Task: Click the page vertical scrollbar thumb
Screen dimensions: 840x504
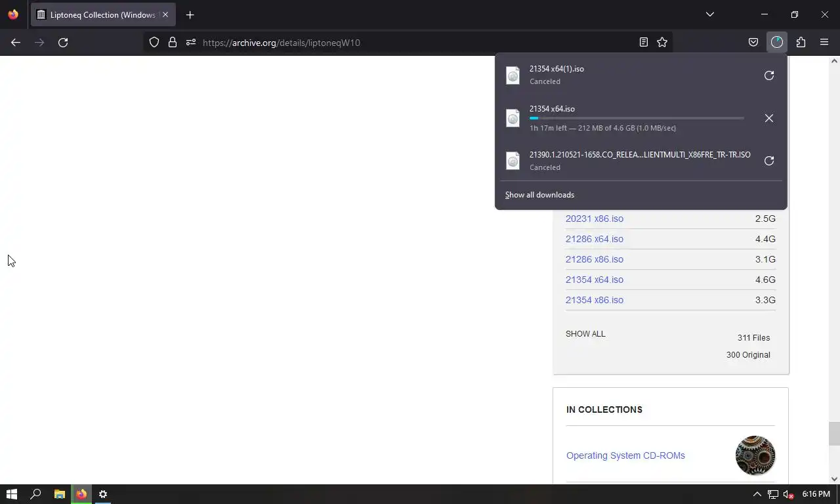Action: coord(834,434)
